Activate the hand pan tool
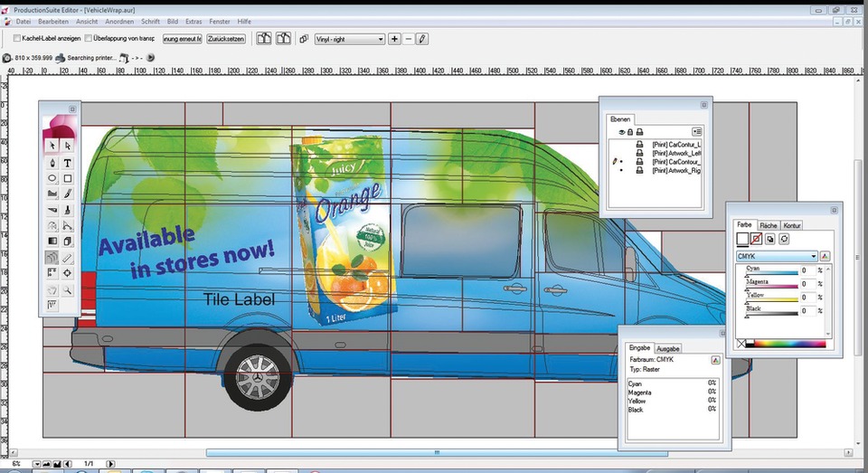This screenshot has width=868, height=473. pos(52,290)
